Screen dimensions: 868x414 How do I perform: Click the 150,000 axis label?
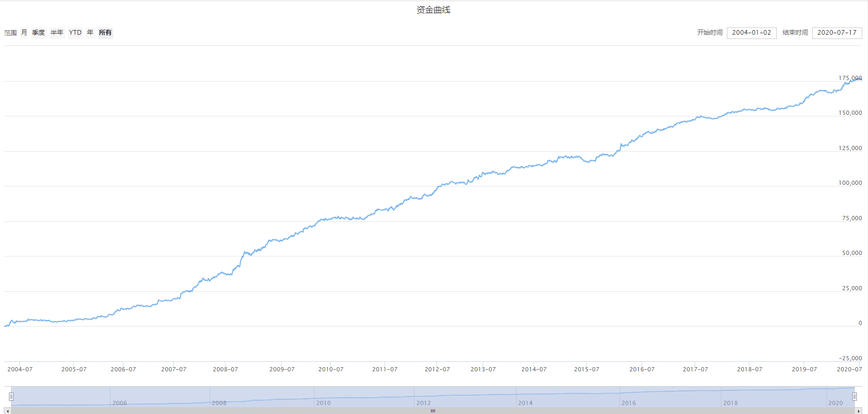tap(850, 113)
